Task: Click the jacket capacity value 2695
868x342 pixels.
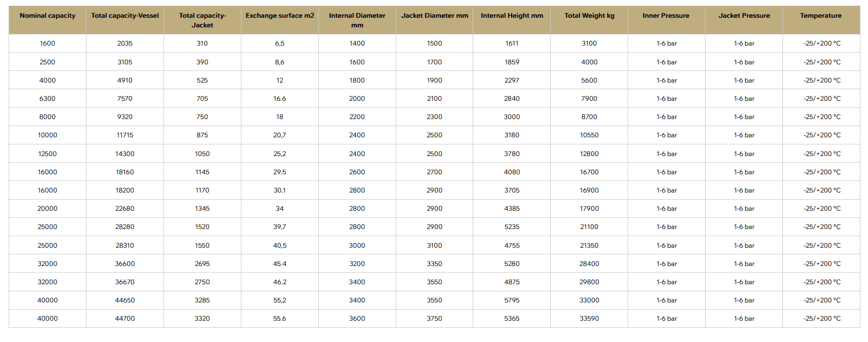Action: (x=202, y=264)
